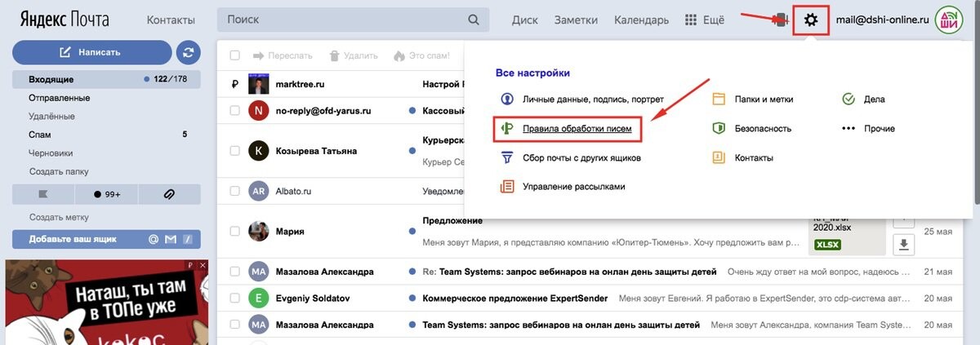This screenshot has width=980, height=345.
Task: Open the Коммерческое предложение ExpertSender message
Action: pos(516,299)
